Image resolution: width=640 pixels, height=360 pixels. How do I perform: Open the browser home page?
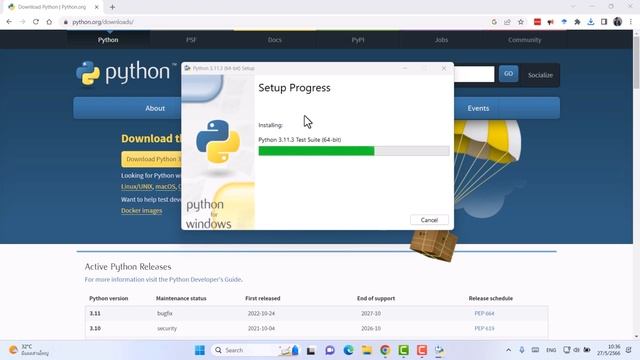[x=49, y=22]
